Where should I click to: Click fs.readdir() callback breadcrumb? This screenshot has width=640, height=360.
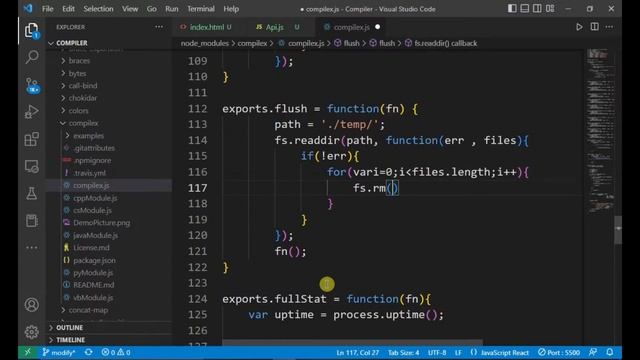point(445,43)
